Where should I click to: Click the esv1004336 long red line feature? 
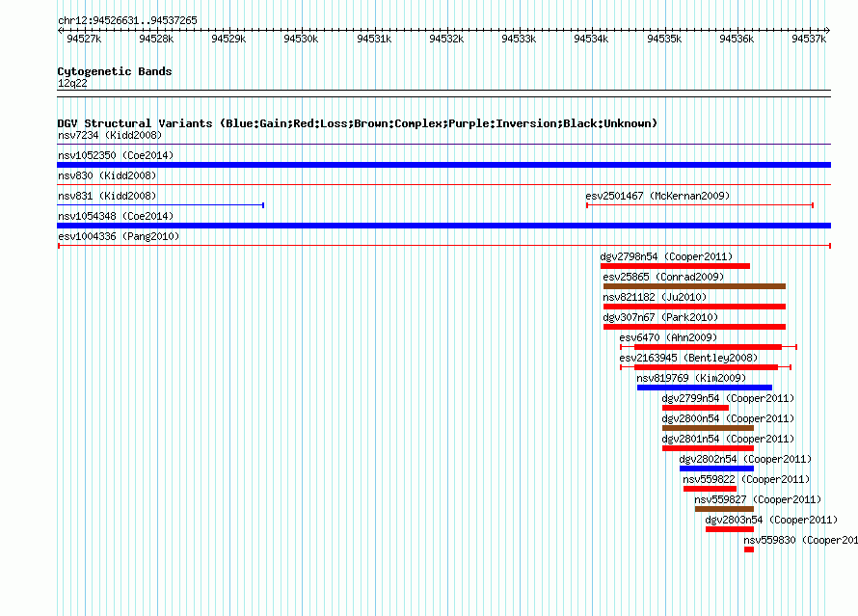click(443, 246)
